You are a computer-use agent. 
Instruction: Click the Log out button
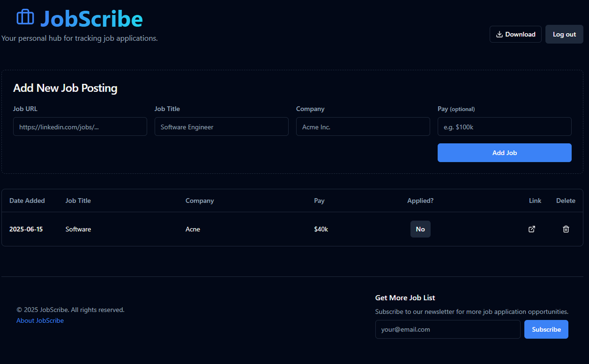point(564,34)
